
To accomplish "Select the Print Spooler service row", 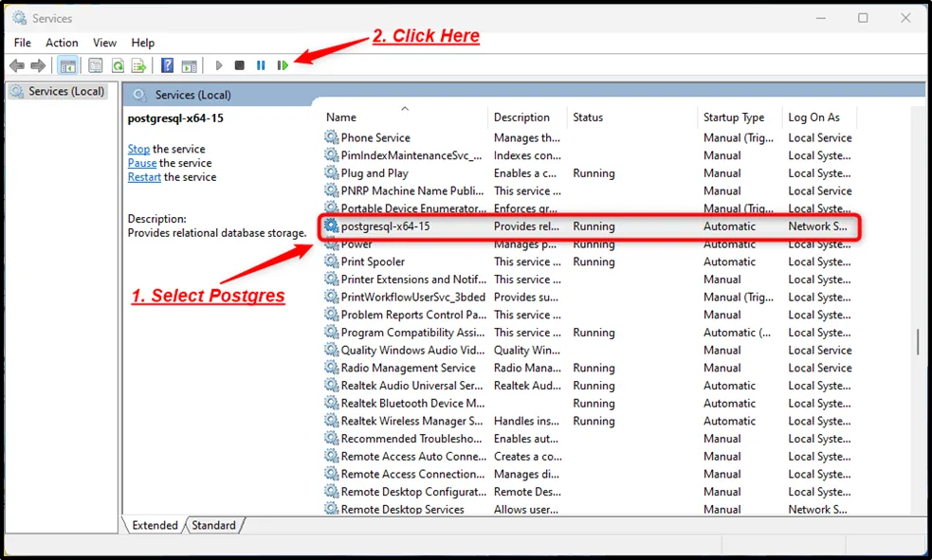I will click(x=373, y=262).
